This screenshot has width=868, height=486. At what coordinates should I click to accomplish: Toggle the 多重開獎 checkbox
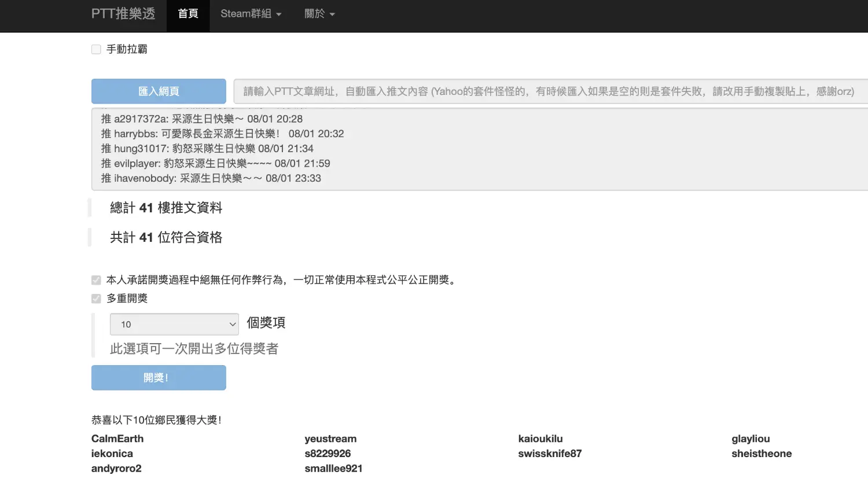click(96, 299)
